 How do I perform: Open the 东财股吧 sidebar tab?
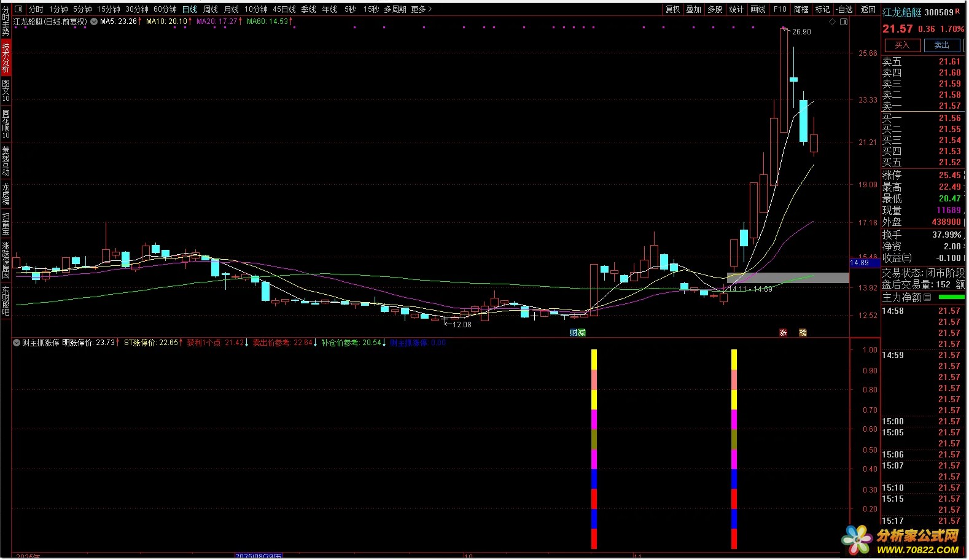pyautogui.click(x=6, y=300)
